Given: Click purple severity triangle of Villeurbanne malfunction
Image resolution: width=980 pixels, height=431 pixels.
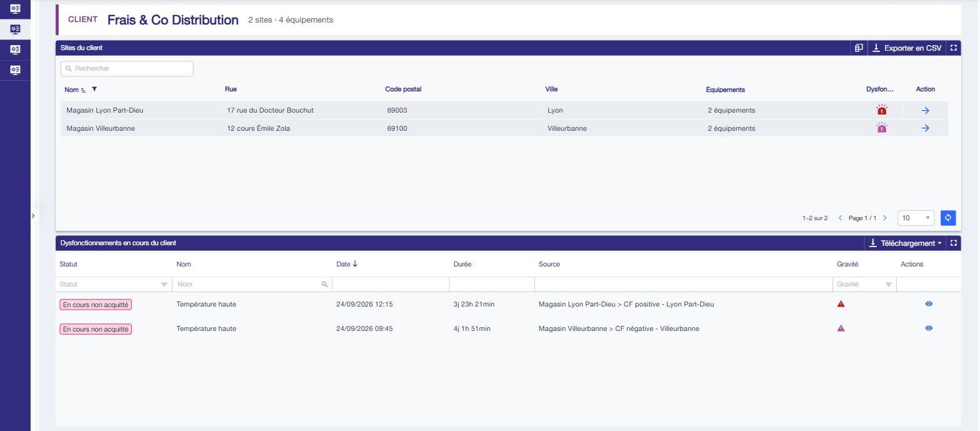Looking at the screenshot, I should point(841,328).
